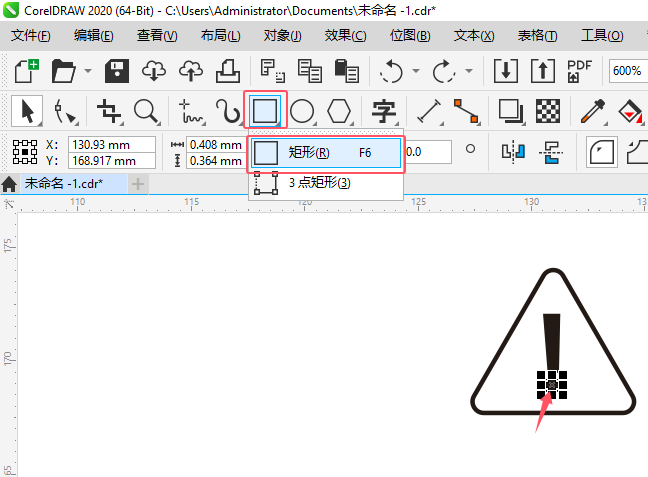Click the Redo arrow icon
The width and height of the screenshot is (648, 477).
pyautogui.click(x=444, y=71)
